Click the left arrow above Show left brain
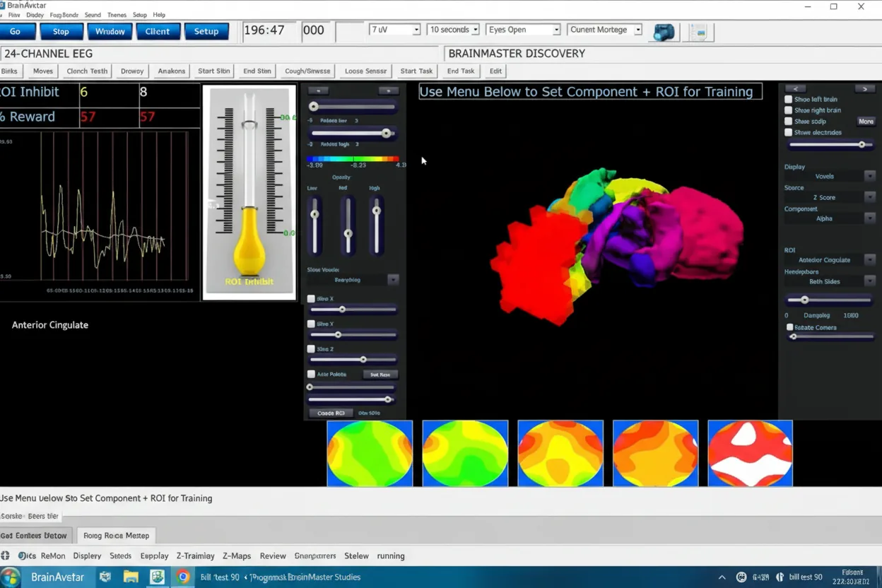This screenshot has width=882, height=588. tap(795, 88)
